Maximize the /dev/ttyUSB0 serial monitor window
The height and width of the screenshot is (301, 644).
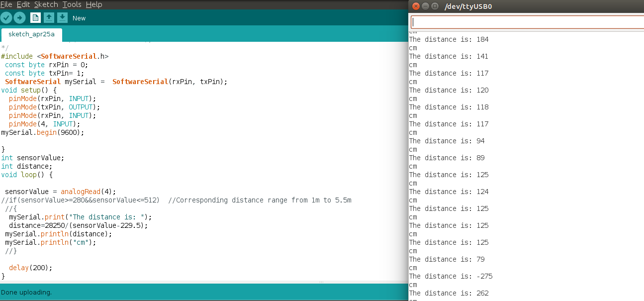click(x=435, y=6)
